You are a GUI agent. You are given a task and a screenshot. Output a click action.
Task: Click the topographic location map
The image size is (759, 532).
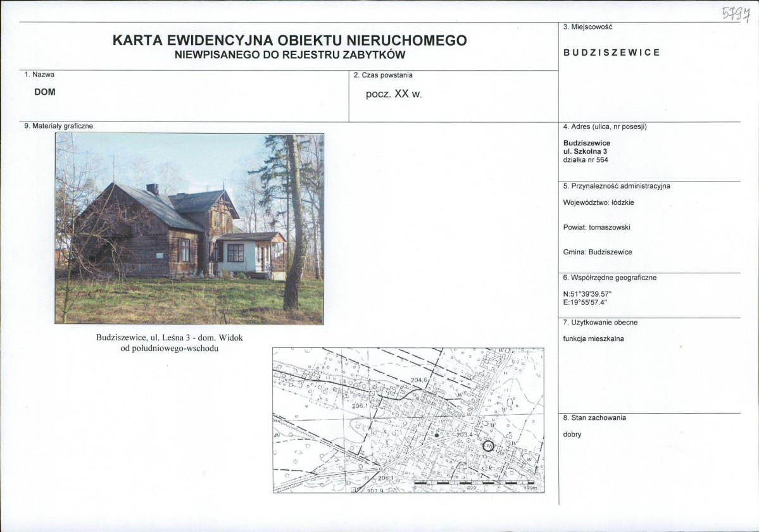[x=408, y=420]
